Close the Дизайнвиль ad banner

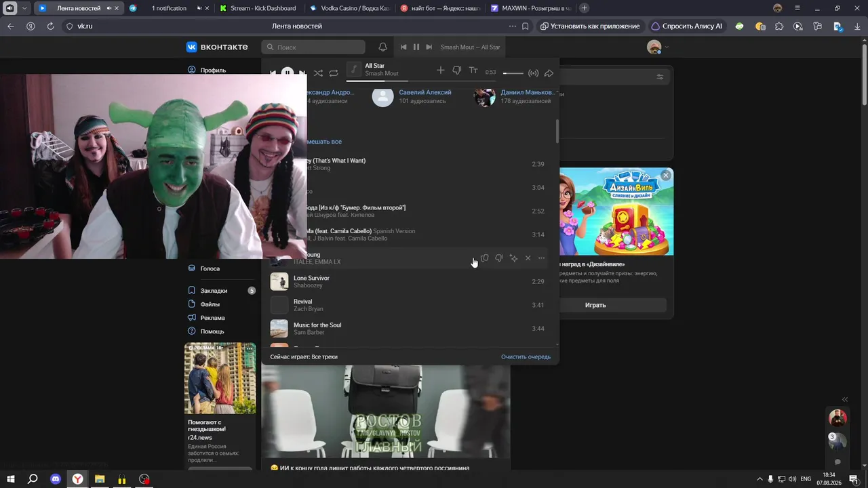(x=666, y=176)
